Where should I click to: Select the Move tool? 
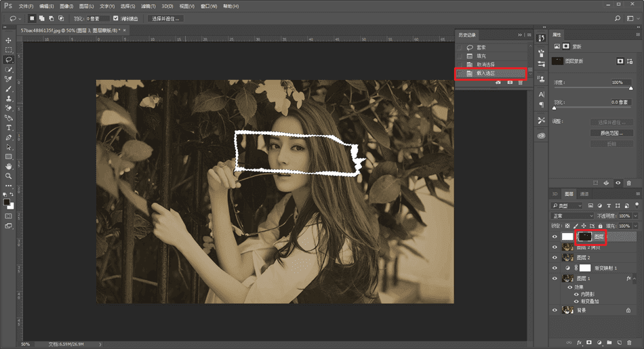point(9,40)
